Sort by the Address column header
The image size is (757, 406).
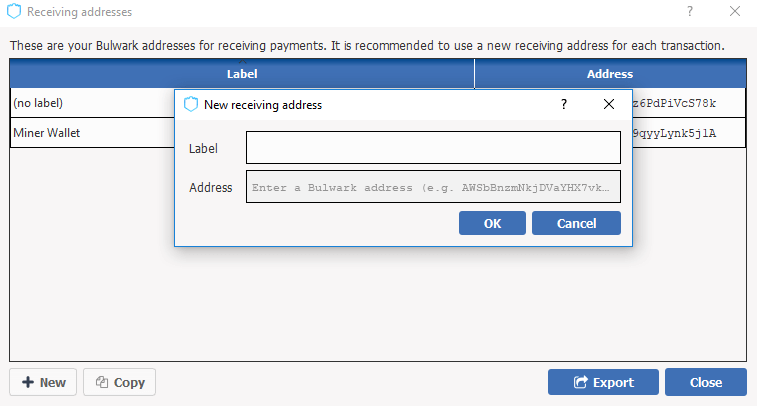pyautogui.click(x=610, y=74)
